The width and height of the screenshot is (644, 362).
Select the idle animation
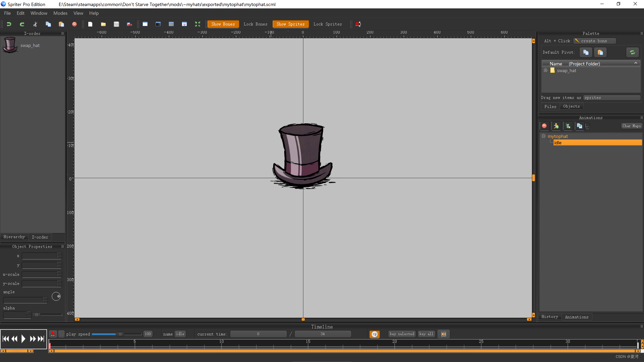pos(597,143)
